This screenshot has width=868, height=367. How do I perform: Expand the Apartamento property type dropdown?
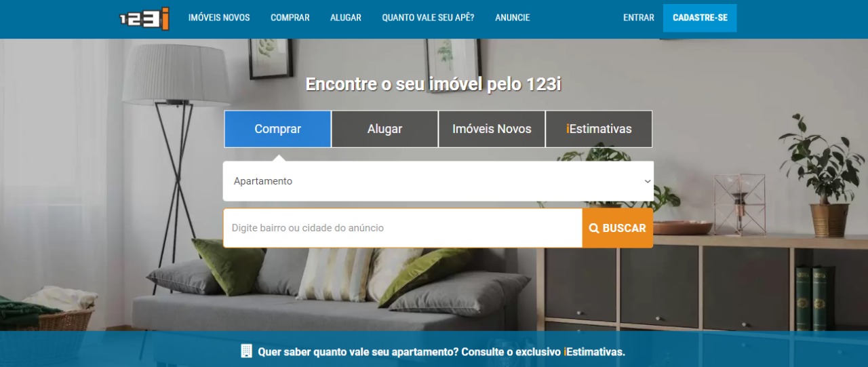point(438,181)
